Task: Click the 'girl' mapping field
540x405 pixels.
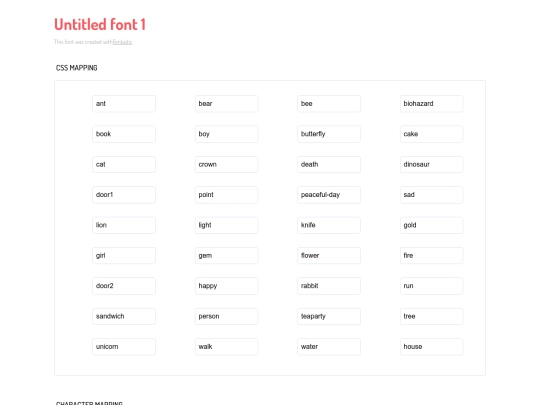Action: click(x=124, y=256)
